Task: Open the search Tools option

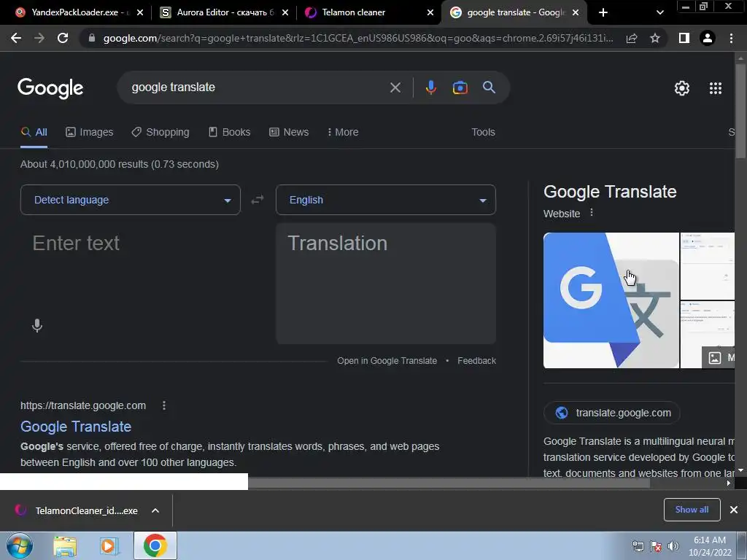Action: (x=483, y=132)
